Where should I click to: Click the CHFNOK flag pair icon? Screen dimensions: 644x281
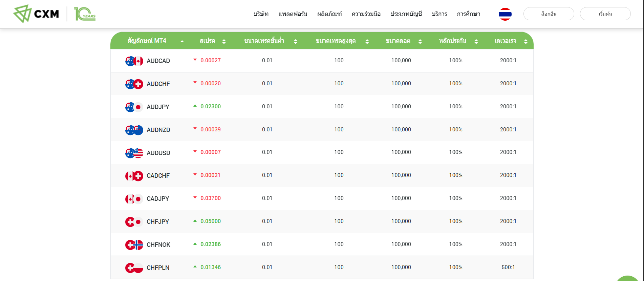(x=134, y=245)
